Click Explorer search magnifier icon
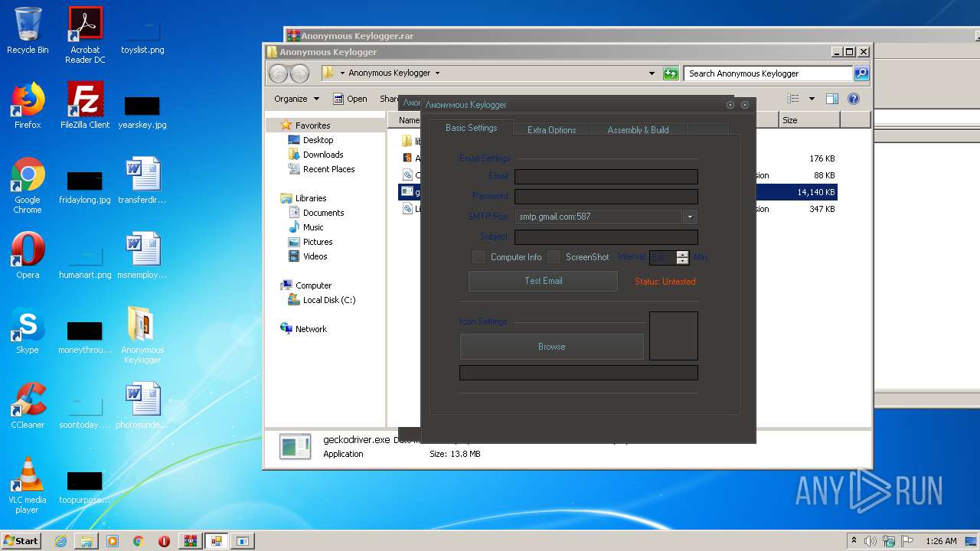Image resolution: width=980 pixels, height=551 pixels. (861, 73)
